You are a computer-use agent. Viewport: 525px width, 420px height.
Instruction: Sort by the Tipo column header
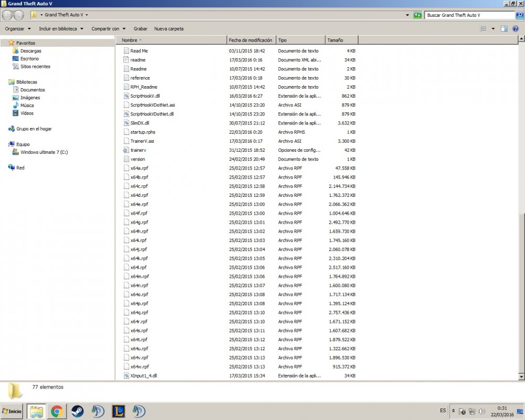[300, 40]
